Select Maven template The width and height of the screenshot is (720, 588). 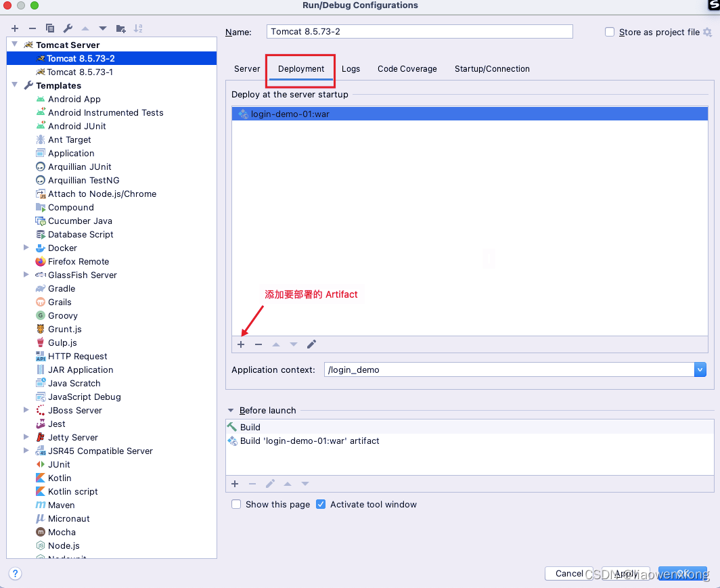[x=55, y=505]
